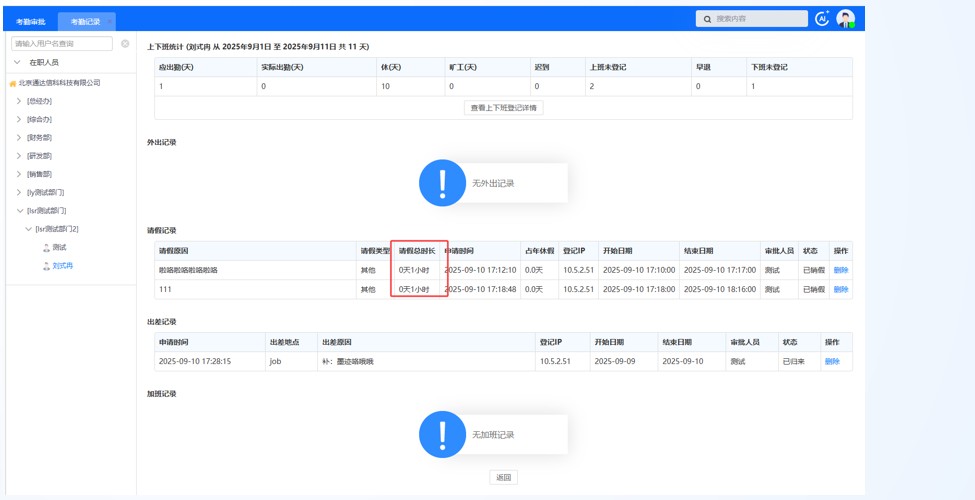Click the company home icon in tree
The image size is (975, 500).
point(13,83)
